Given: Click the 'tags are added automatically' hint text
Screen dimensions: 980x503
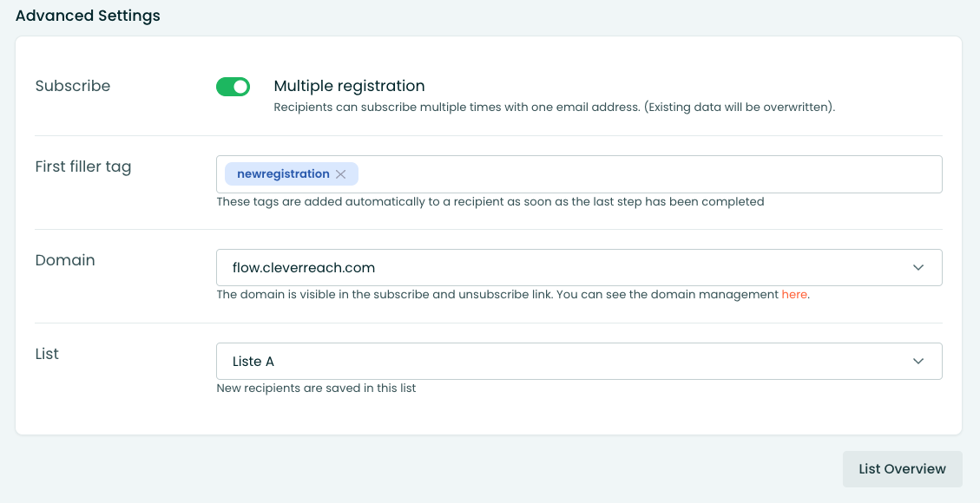Looking at the screenshot, I should tap(490, 201).
